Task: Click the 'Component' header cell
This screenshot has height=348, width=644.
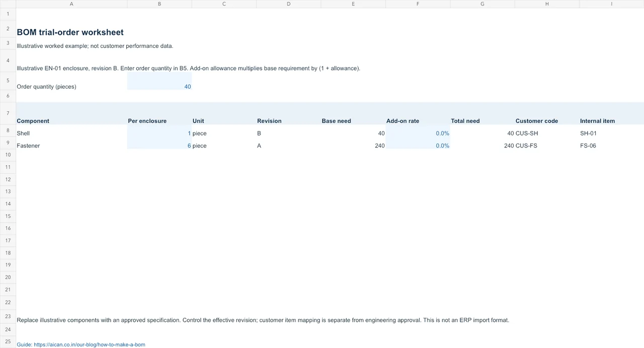Action: coord(71,113)
